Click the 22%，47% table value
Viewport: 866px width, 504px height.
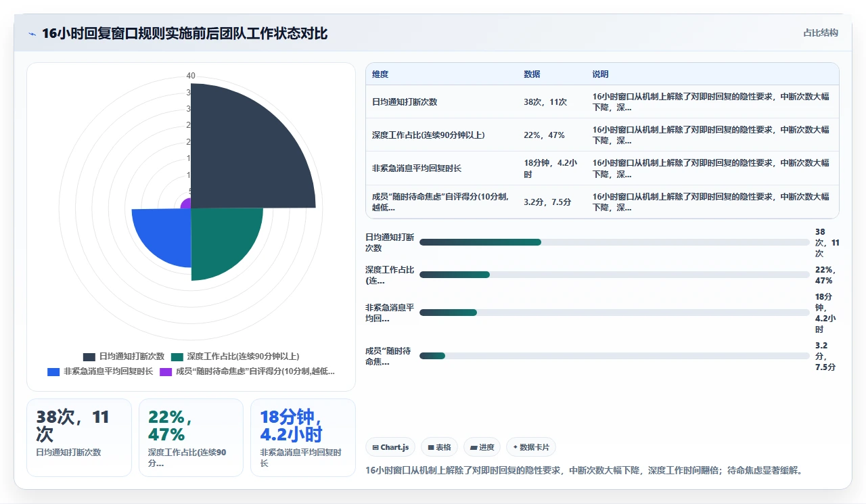pyautogui.click(x=544, y=135)
